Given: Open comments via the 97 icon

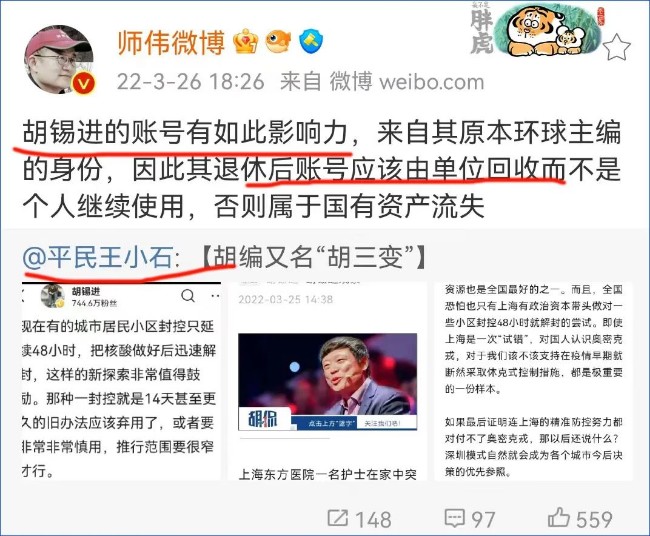Looking at the screenshot, I should click(470, 519).
